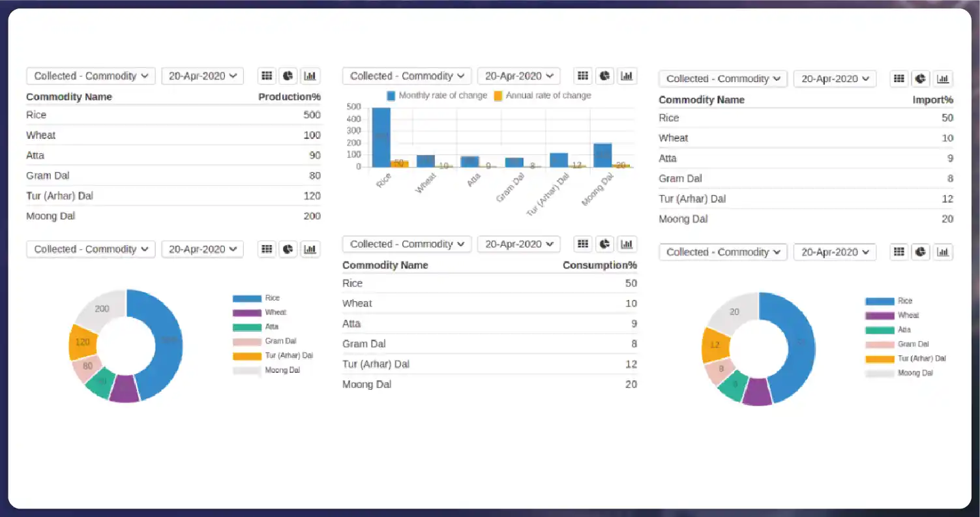Expand 20-Apr-2020 date dropdown above bar chart
The width and height of the screenshot is (980, 517).
(518, 76)
